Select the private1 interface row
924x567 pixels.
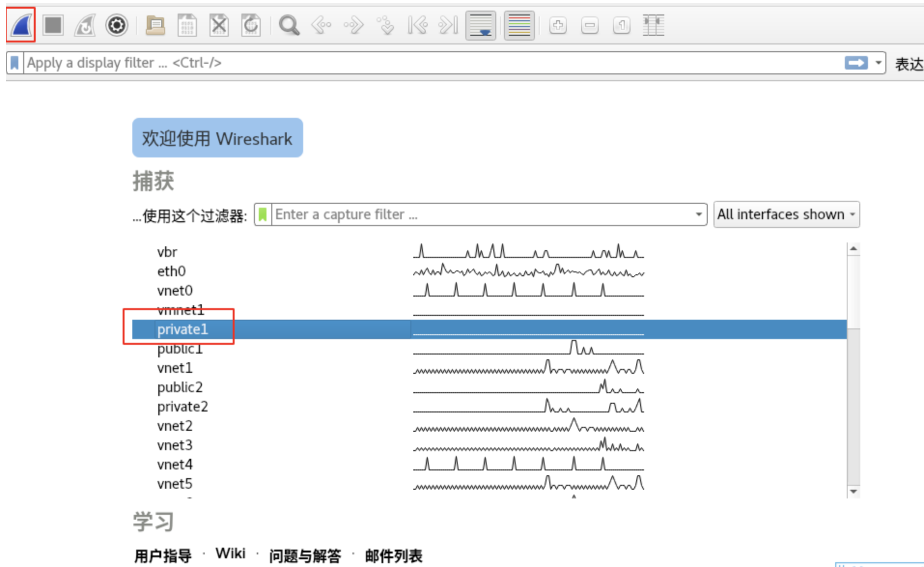pos(489,329)
